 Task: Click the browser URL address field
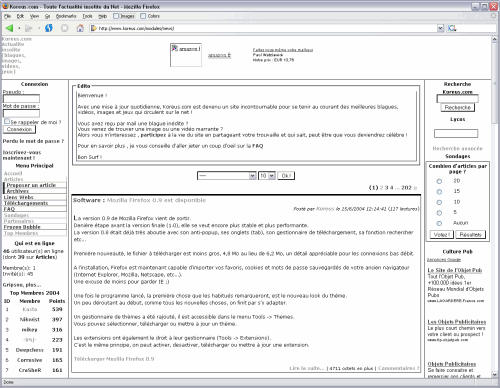267,28
